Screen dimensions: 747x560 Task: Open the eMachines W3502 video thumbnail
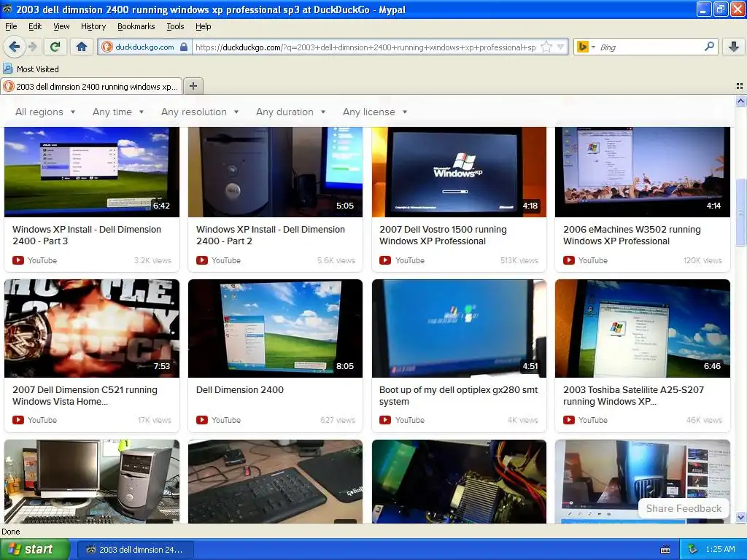(643, 172)
